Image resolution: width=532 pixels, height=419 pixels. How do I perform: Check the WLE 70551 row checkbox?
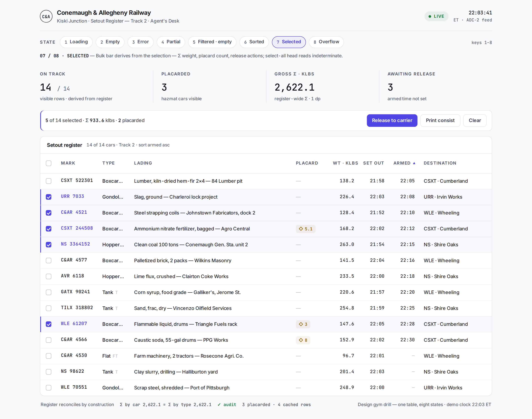49,388
